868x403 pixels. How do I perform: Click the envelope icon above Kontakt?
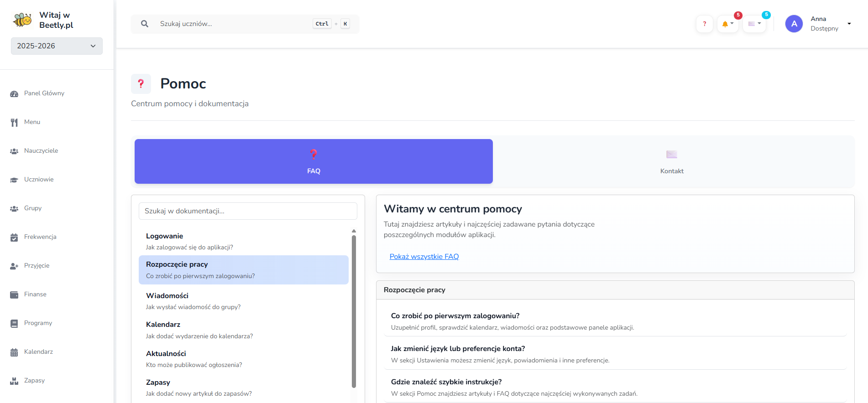click(x=672, y=154)
